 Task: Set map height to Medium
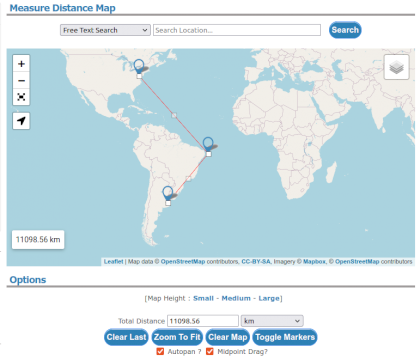point(236,298)
